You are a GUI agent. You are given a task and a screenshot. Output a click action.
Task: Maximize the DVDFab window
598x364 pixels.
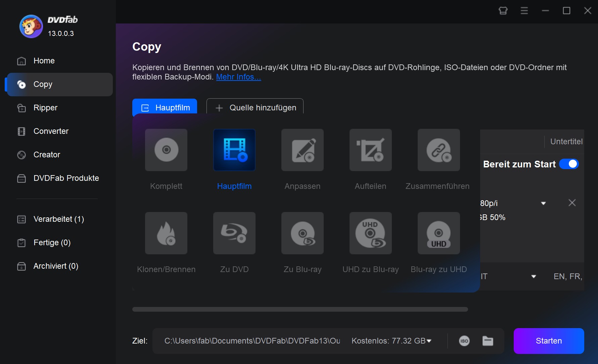pyautogui.click(x=566, y=11)
